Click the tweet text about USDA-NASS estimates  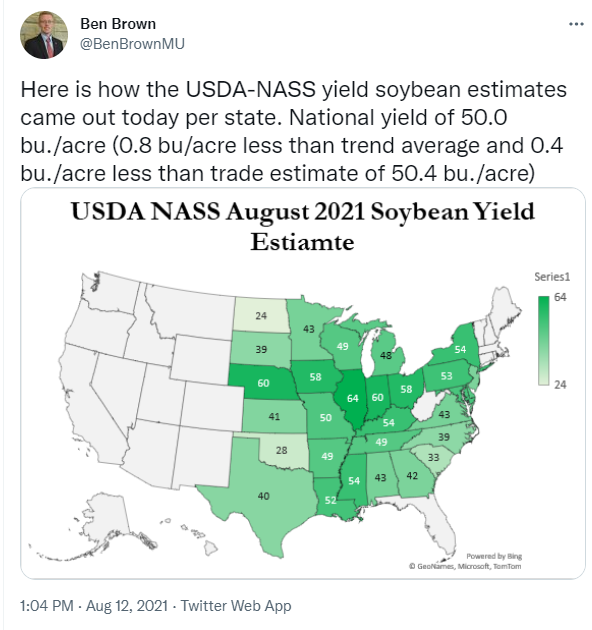tap(293, 131)
